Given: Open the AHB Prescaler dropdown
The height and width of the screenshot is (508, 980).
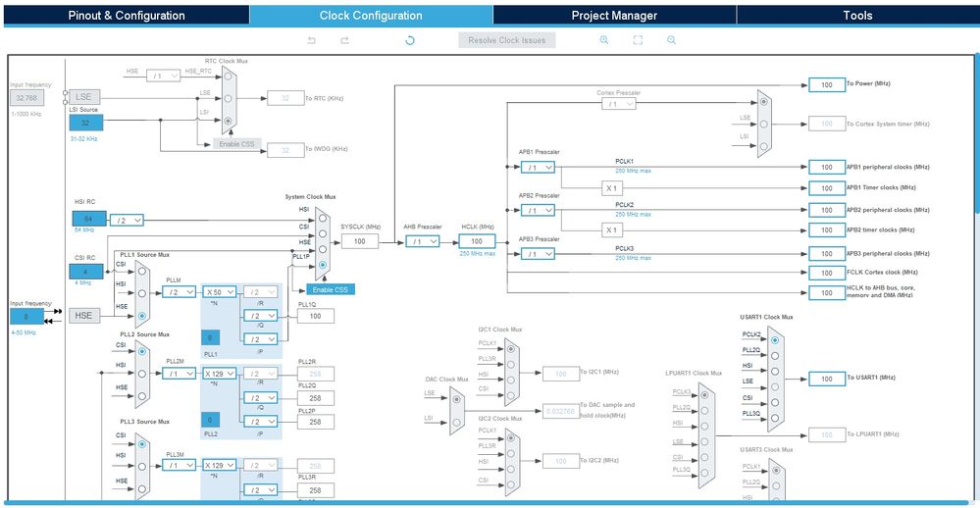Looking at the screenshot, I should [423, 241].
